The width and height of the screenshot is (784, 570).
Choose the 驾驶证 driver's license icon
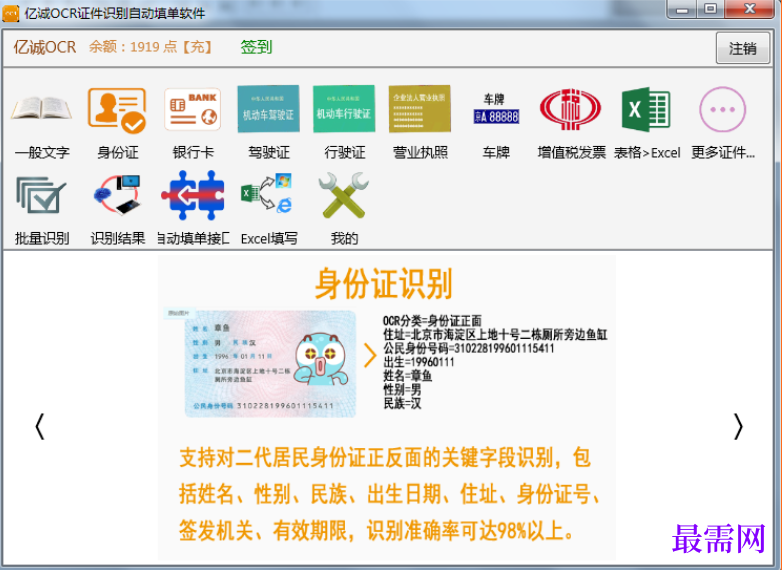point(268,108)
